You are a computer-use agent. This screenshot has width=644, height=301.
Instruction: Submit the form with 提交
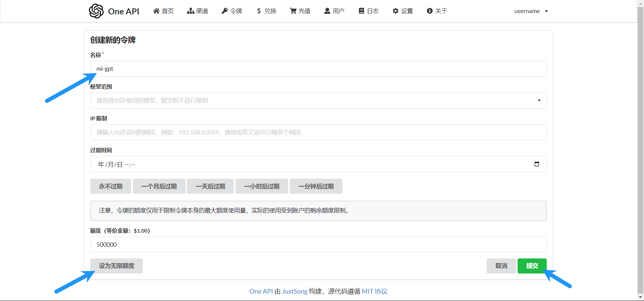pyautogui.click(x=532, y=266)
